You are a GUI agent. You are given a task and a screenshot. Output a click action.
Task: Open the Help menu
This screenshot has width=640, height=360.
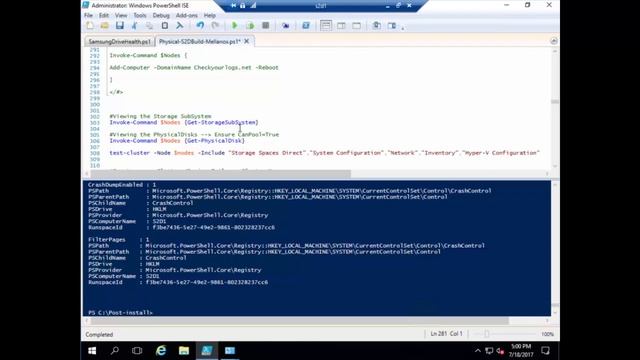pyautogui.click(x=209, y=16)
